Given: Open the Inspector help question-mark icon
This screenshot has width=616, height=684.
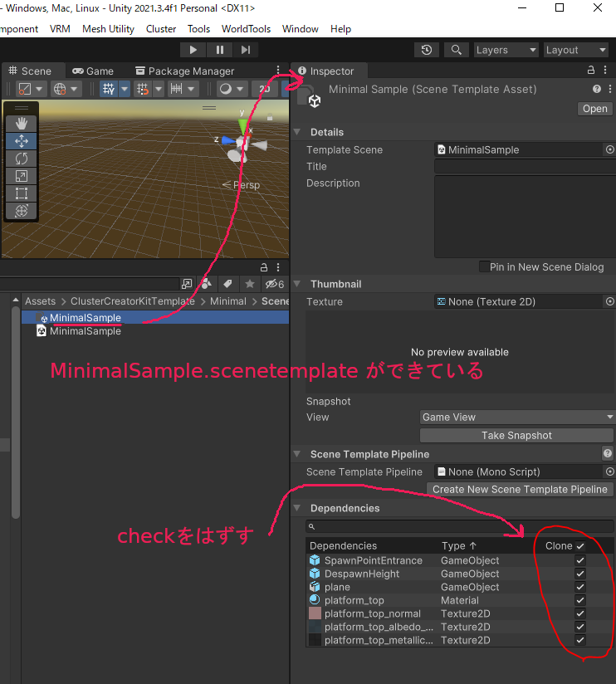Looking at the screenshot, I should point(597,89).
